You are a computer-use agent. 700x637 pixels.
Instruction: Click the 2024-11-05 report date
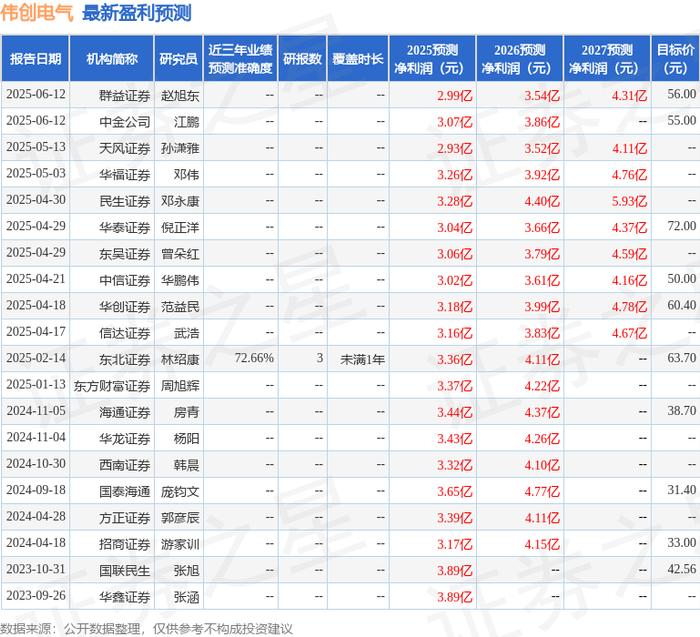point(36,411)
